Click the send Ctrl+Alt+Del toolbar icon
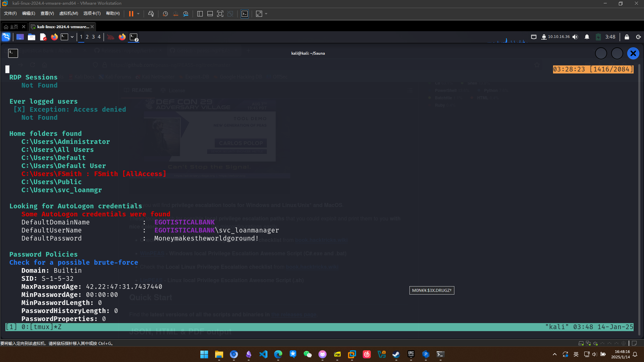The height and width of the screenshot is (362, 644). pos(151,14)
